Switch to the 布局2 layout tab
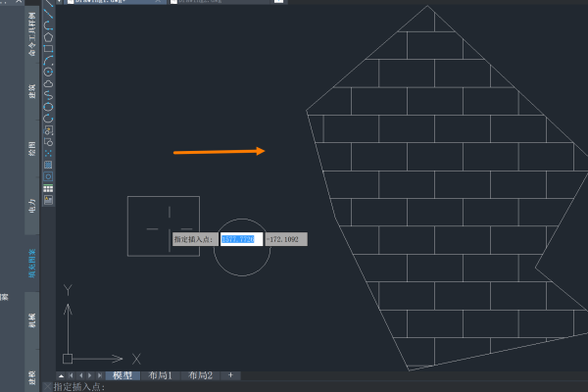 click(x=200, y=375)
